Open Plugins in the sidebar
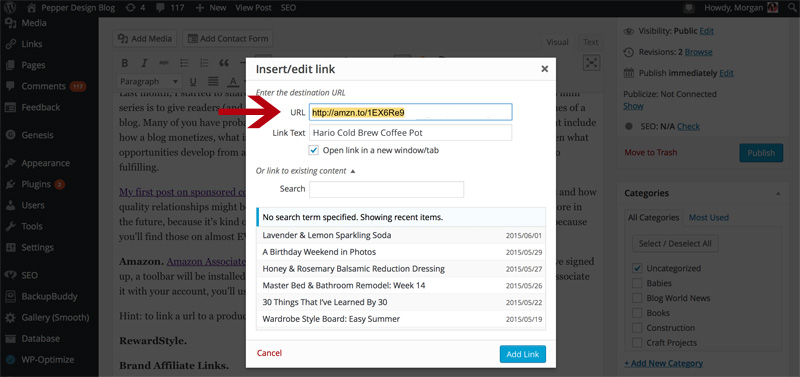 click(36, 184)
